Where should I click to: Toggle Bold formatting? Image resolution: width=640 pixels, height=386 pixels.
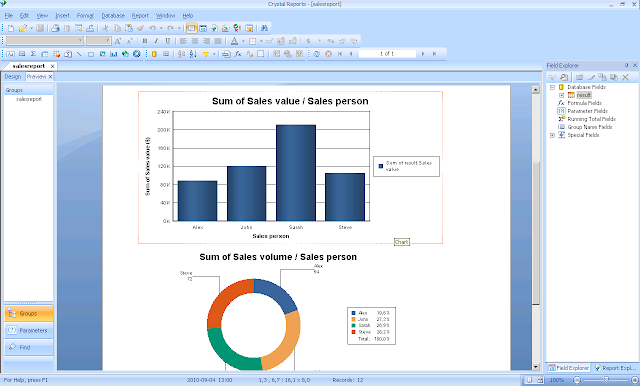144,41
